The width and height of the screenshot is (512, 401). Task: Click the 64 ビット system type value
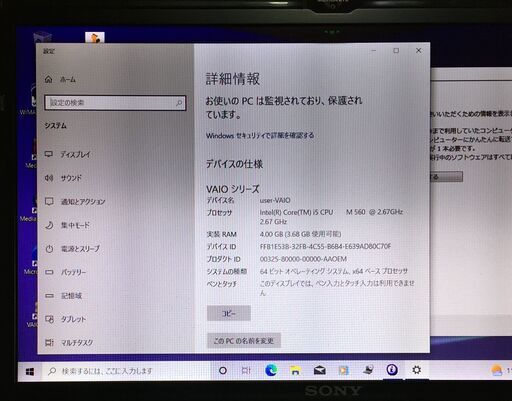tap(334, 271)
